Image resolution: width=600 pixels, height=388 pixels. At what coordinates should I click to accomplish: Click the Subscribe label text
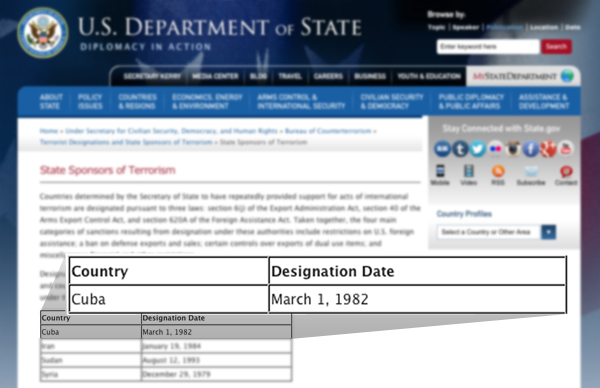[x=531, y=183]
